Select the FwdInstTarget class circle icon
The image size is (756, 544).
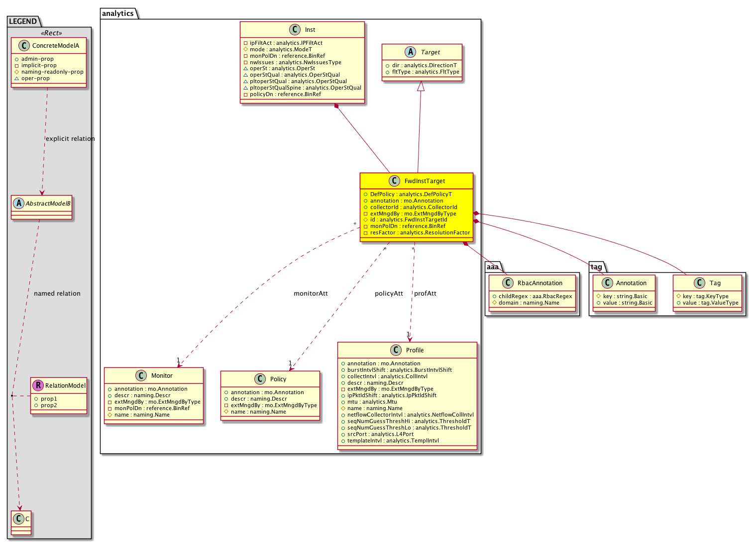(x=394, y=181)
